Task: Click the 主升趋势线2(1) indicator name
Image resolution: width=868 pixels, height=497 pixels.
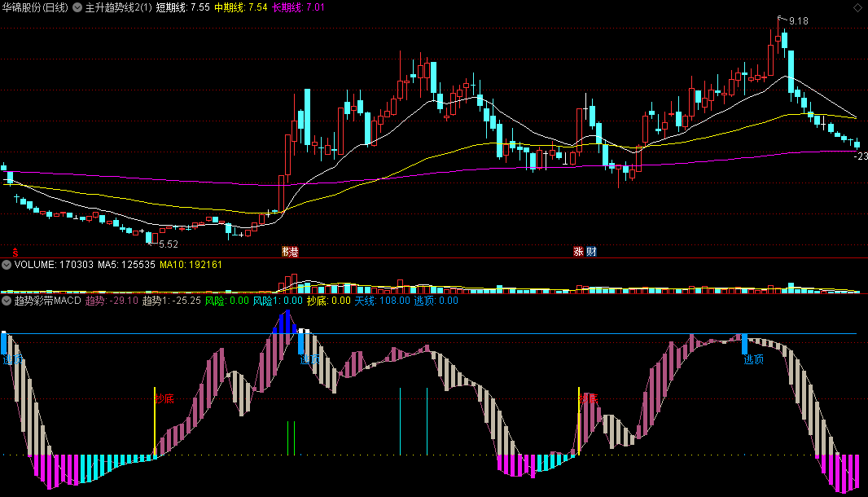Action: pos(118,8)
